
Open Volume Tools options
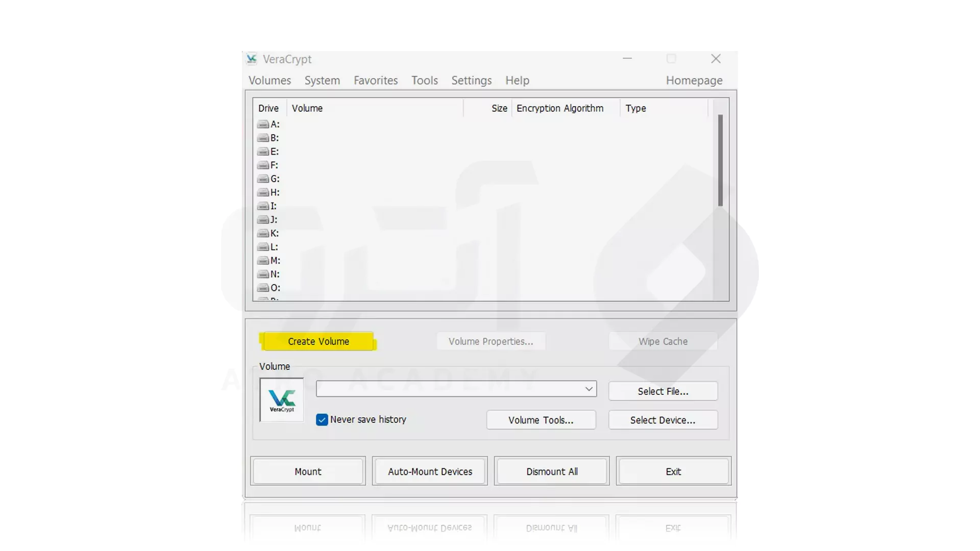tap(541, 420)
